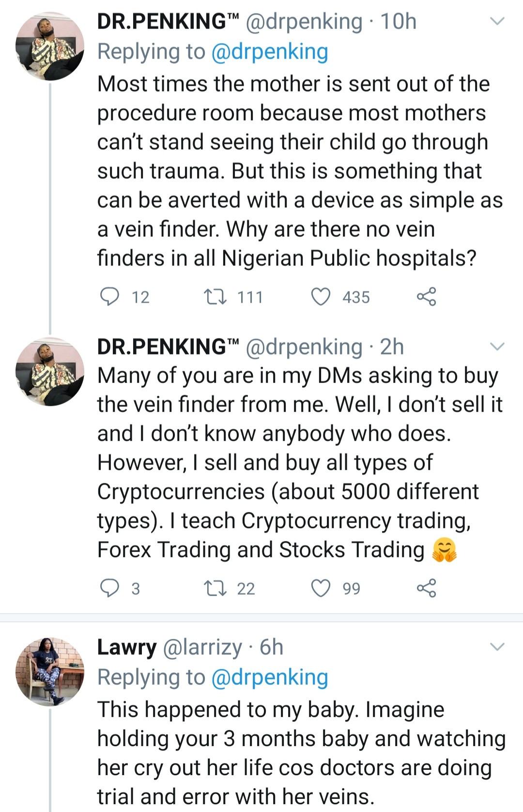Open DR.PENKING avatar on the 10h tweet

coord(50,46)
